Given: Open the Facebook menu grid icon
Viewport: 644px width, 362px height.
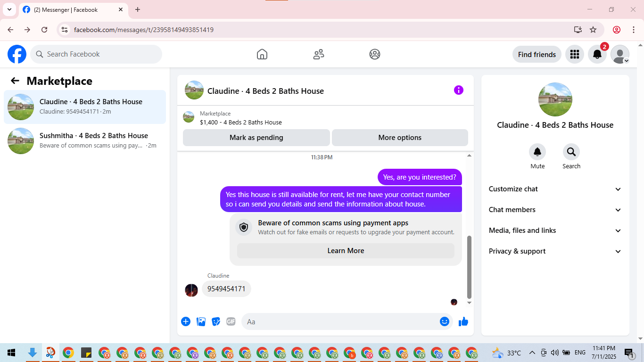Looking at the screenshot, I should coord(574,54).
